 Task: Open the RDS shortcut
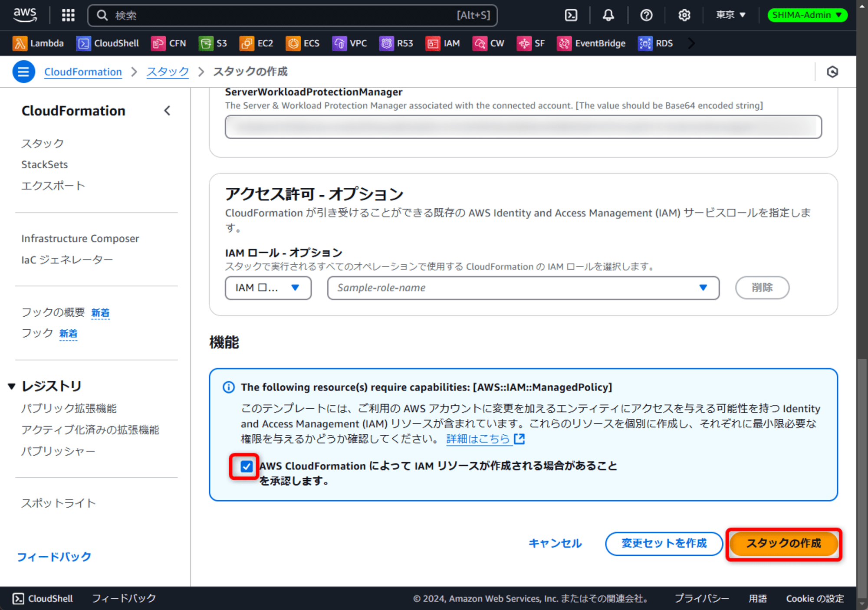click(655, 43)
